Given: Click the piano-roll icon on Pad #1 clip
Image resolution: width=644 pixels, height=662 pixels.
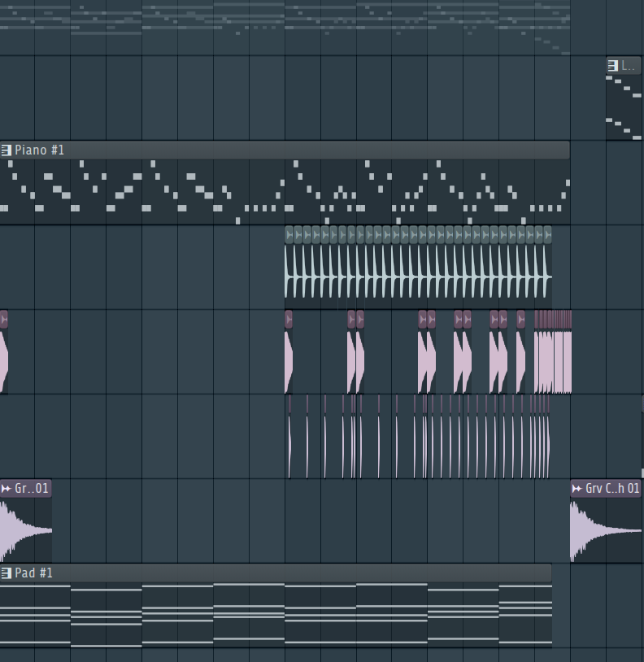Looking at the screenshot, I should 7,573.
